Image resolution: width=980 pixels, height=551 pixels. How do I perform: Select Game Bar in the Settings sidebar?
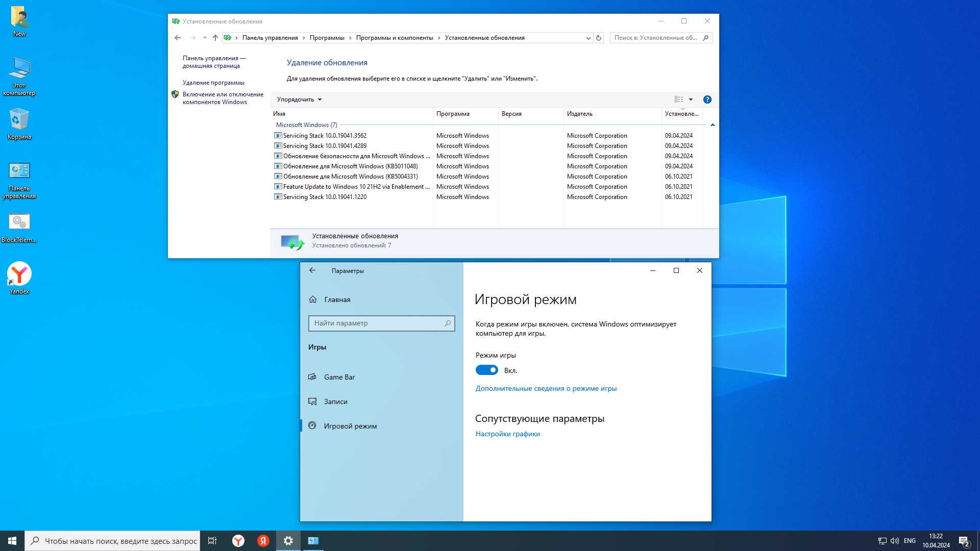(x=339, y=377)
